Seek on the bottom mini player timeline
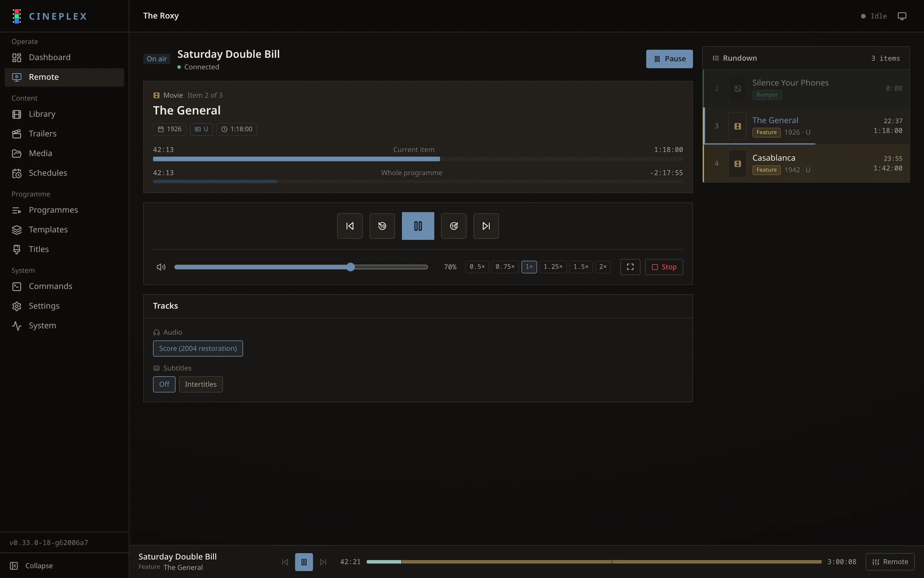924x578 pixels. [594, 562]
